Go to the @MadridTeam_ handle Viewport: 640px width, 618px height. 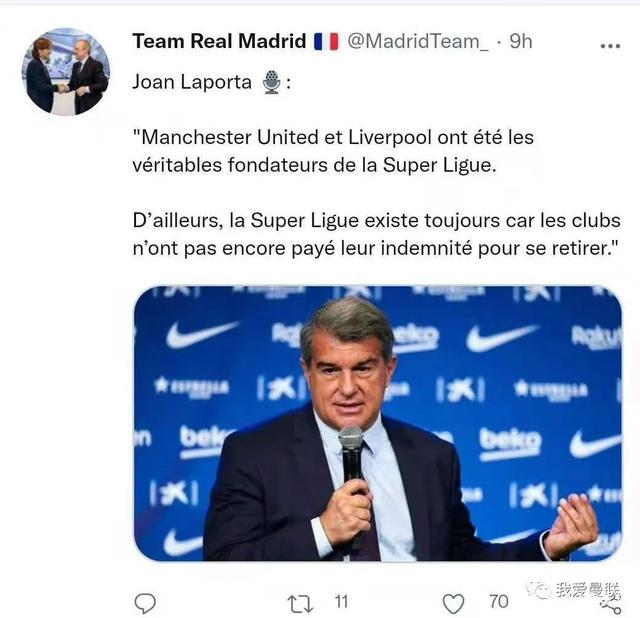(417, 41)
